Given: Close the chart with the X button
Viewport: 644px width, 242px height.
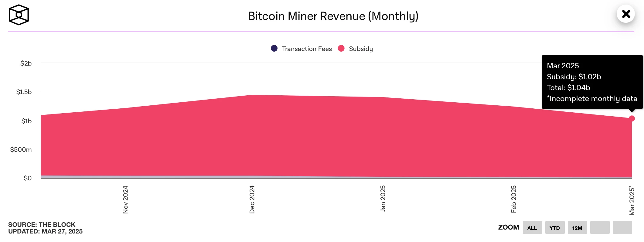Looking at the screenshot, I should pos(626,14).
